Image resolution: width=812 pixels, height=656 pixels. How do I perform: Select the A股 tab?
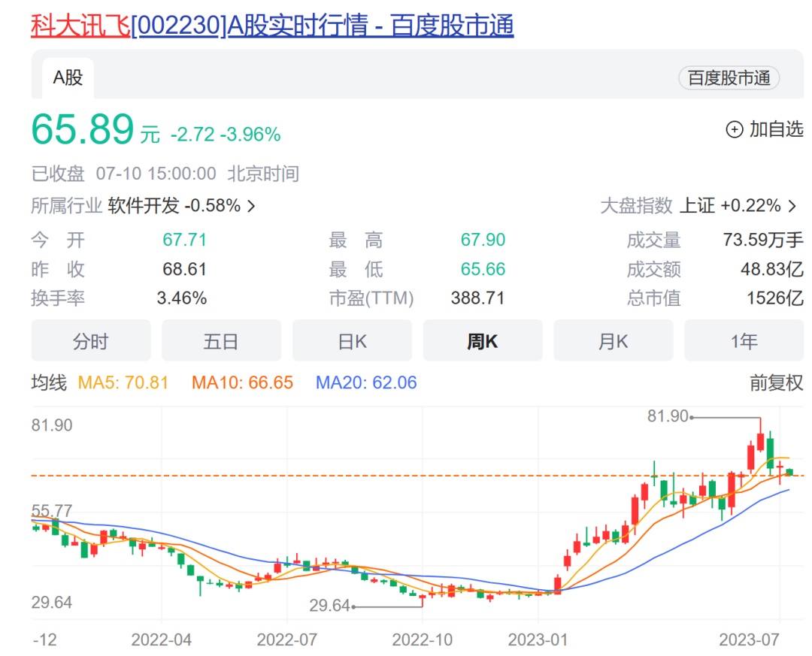click(x=68, y=77)
